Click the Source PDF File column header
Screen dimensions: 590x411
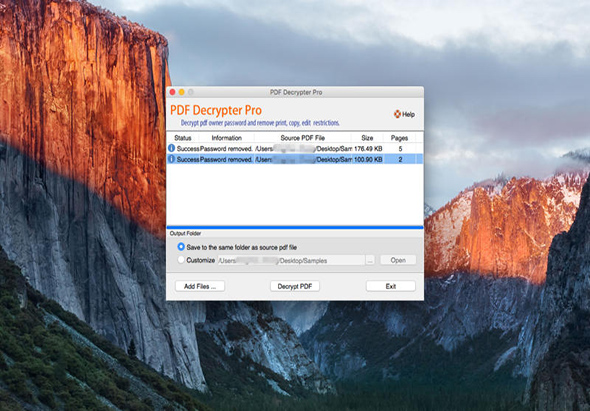[x=303, y=138]
